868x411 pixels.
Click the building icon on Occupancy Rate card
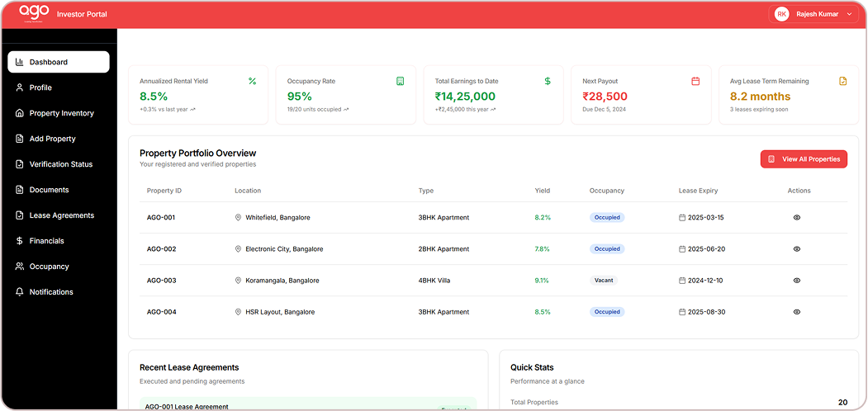(400, 81)
